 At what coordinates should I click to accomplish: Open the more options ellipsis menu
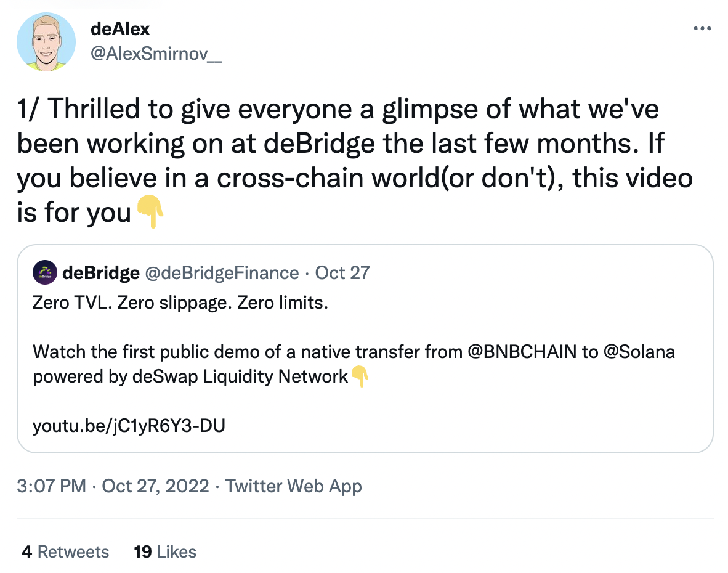pos(702,29)
